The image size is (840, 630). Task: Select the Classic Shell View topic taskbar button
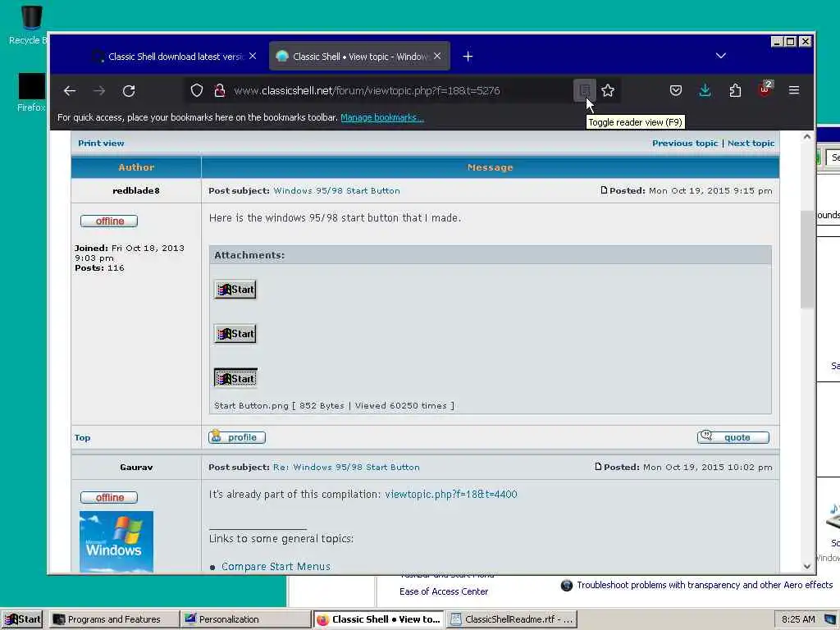(x=378, y=619)
